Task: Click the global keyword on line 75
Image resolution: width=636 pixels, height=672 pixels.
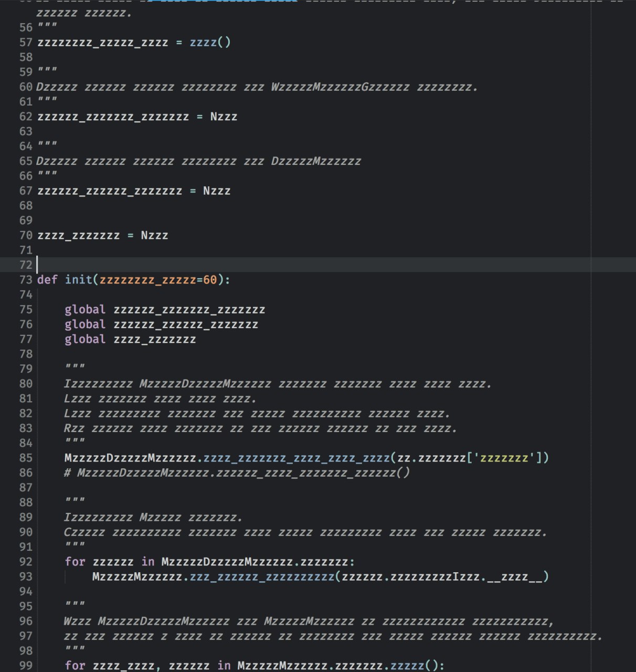Action: tap(85, 310)
